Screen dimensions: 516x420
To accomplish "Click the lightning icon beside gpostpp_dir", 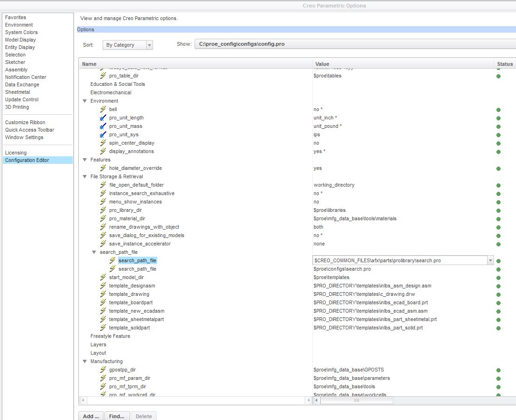I will pos(103,369).
